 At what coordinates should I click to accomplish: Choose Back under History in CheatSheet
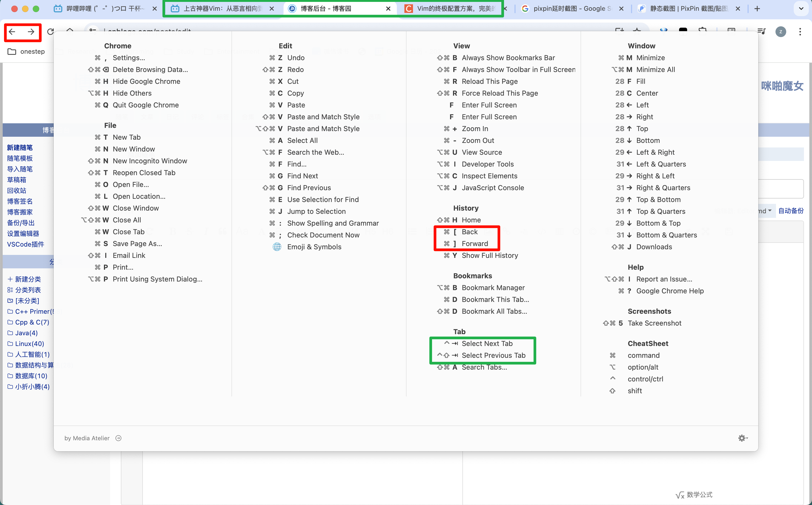point(469,232)
